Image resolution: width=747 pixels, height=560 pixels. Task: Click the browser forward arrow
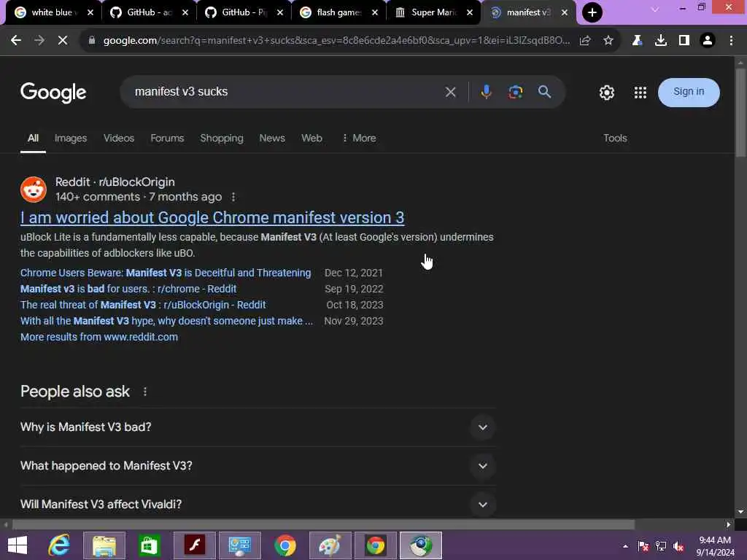pos(39,41)
